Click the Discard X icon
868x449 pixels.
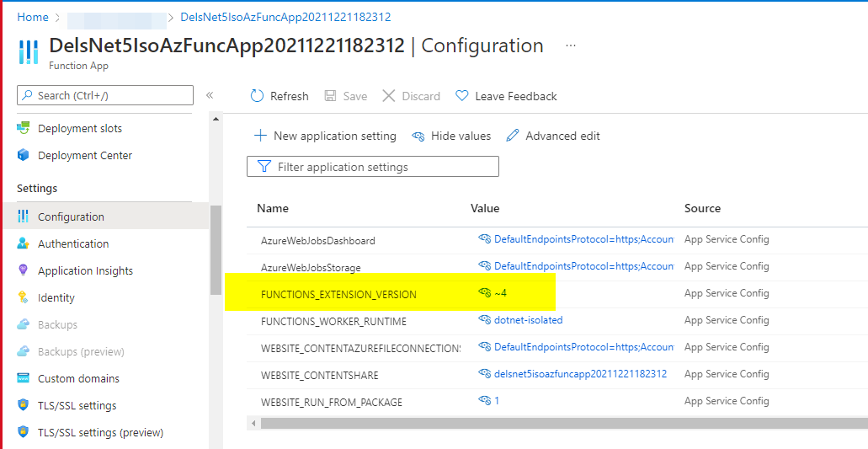pos(389,96)
